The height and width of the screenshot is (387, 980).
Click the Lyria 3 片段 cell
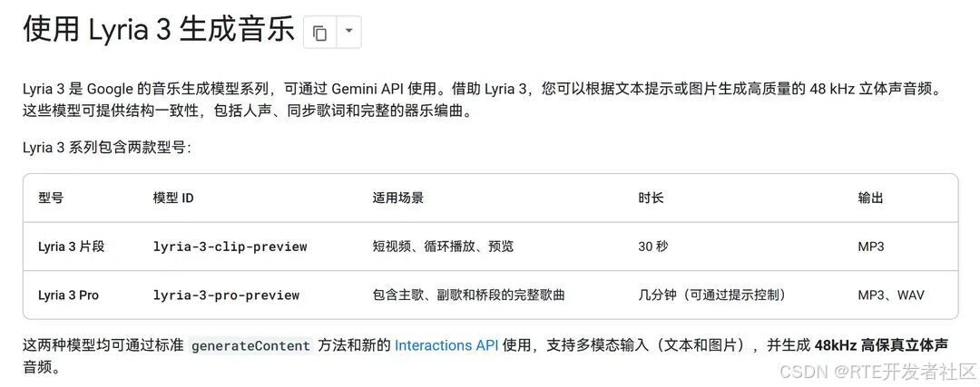72,247
